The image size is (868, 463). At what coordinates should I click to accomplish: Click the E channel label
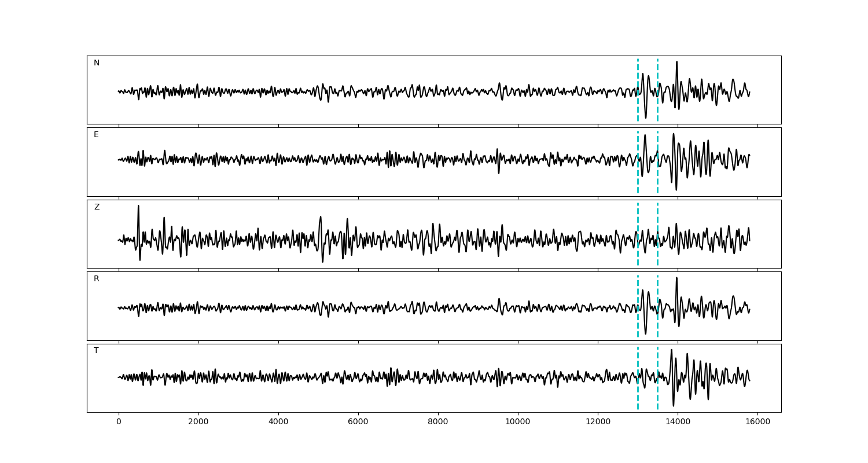point(96,135)
